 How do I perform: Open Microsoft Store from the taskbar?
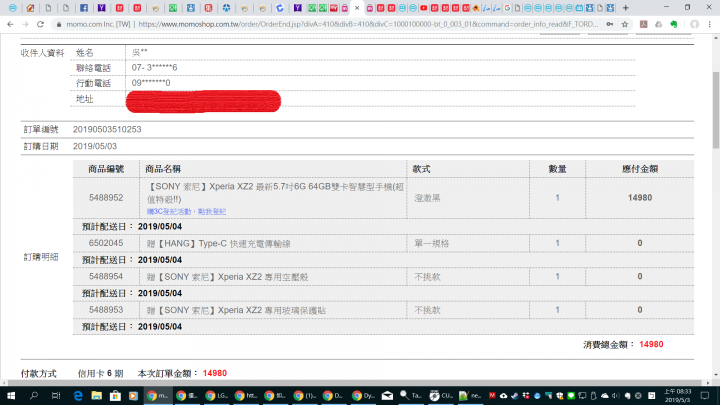pos(115,395)
